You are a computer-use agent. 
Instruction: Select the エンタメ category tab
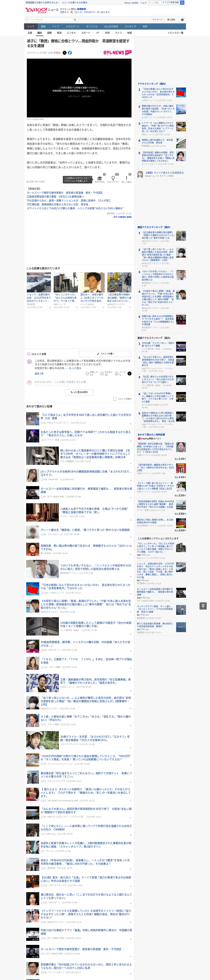(x=71, y=33)
